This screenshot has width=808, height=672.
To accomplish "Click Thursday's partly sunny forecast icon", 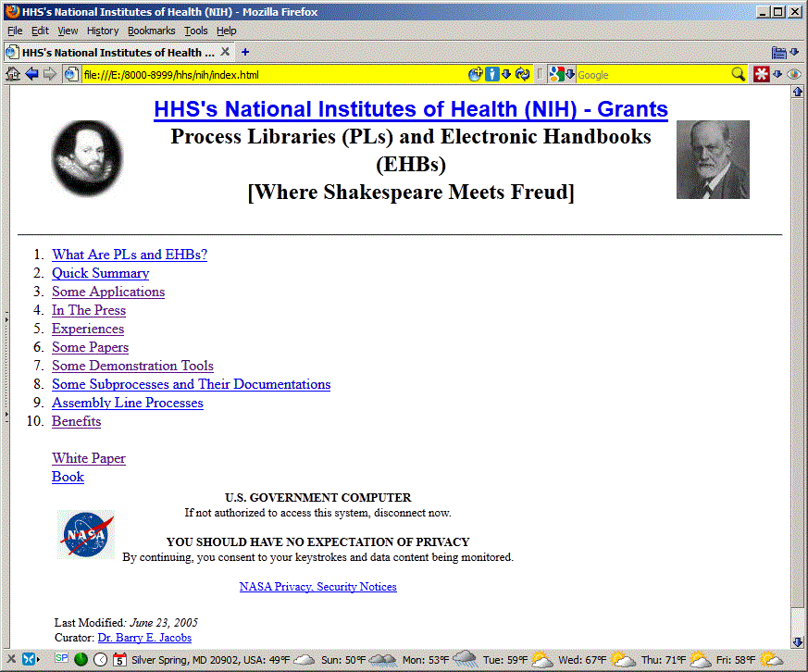I will coord(701,659).
